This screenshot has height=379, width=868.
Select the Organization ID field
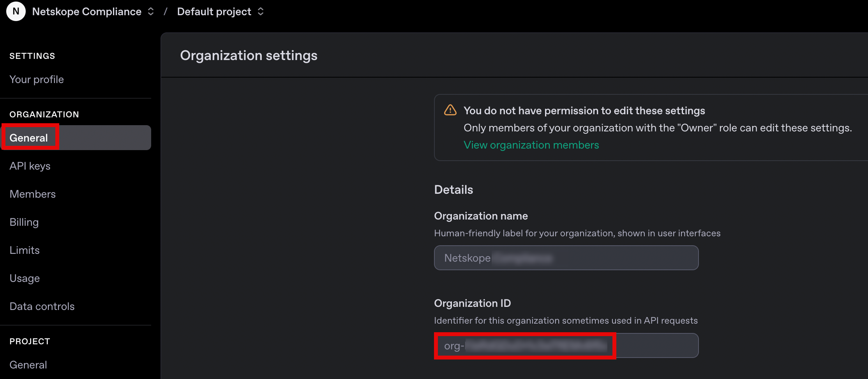(x=566, y=345)
